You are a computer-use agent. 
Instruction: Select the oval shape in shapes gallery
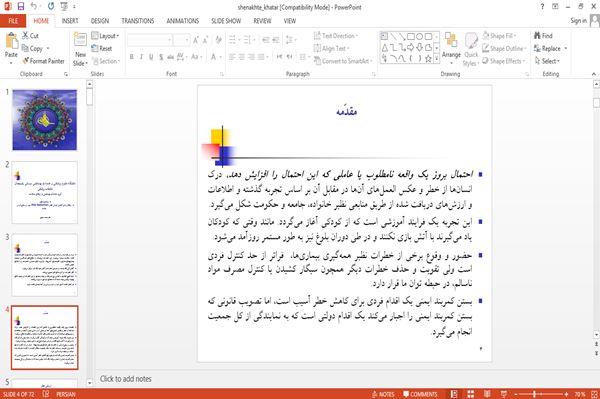(419, 37)
